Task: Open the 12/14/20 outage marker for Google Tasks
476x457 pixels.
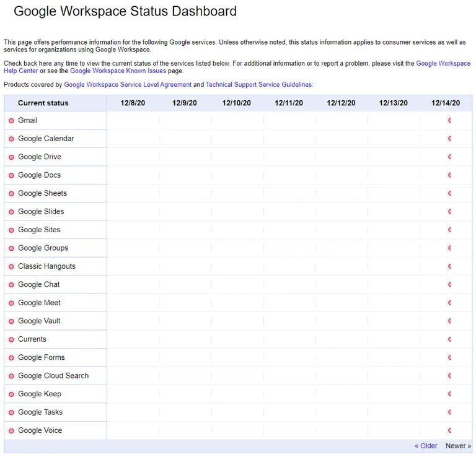Action: (x=449, y=412)
